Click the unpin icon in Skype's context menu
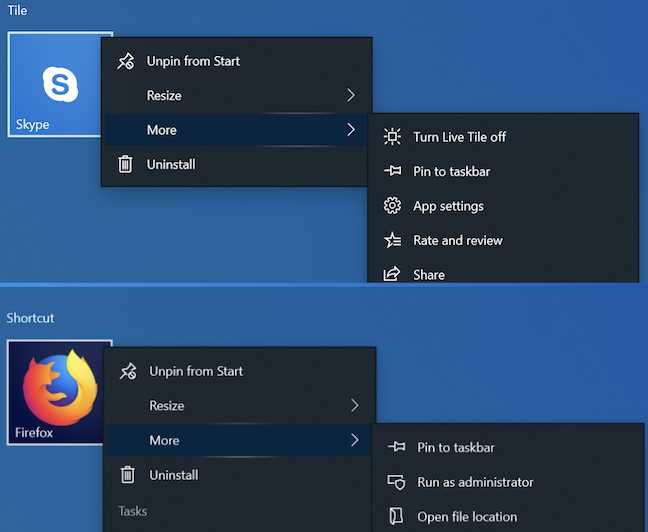648x532 pixels. (126, 61)
